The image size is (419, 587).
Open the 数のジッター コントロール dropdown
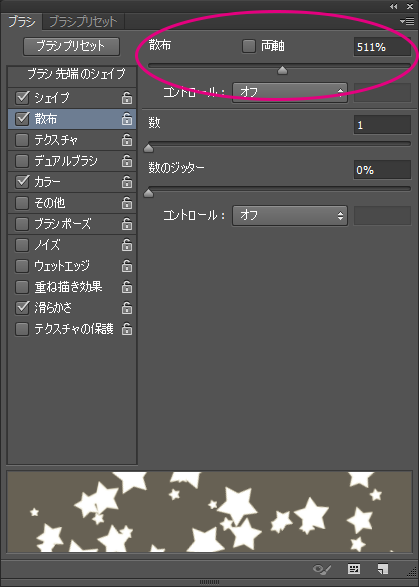(x=290, y=215)
